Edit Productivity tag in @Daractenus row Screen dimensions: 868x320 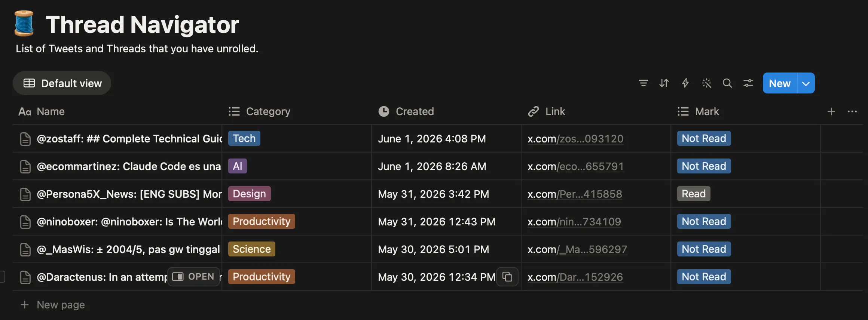tap(262, 277)
